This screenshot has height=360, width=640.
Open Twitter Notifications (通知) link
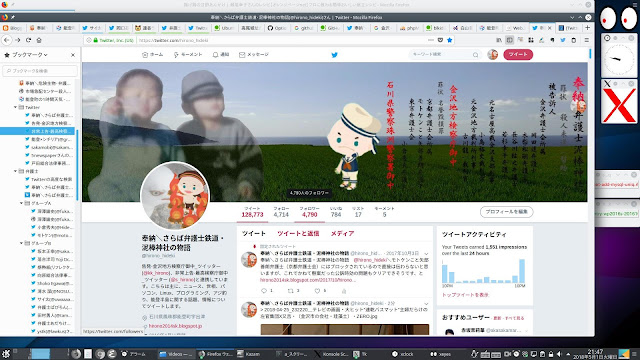221,54
